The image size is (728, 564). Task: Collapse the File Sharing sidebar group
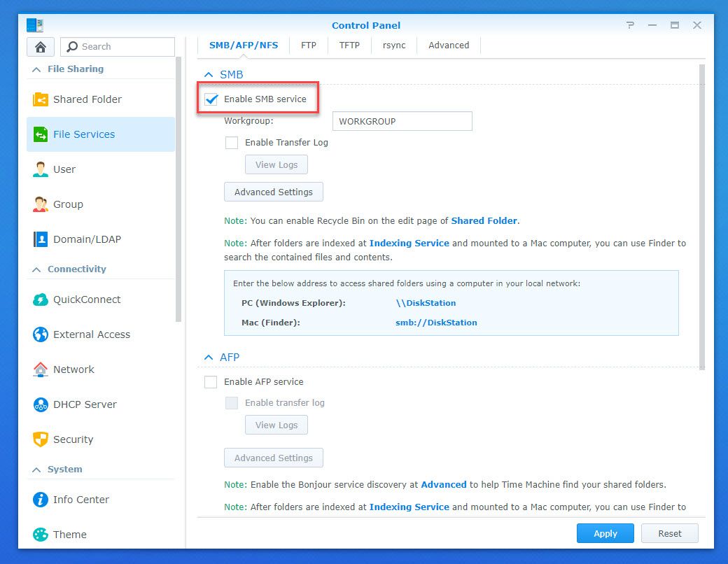(x=36, y=70)
